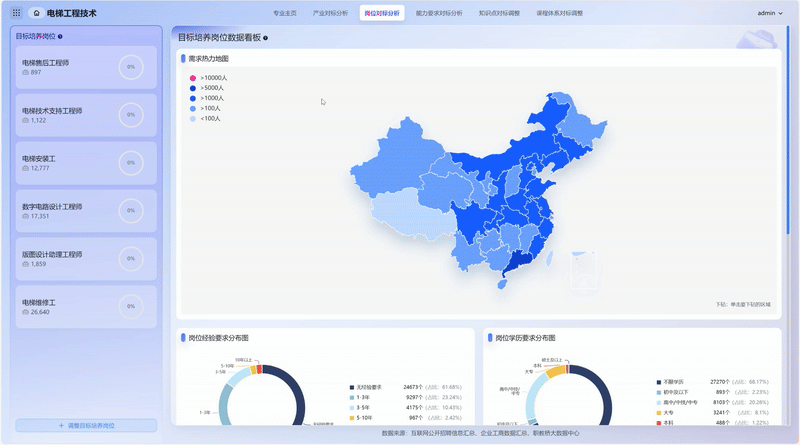Click the 调整目标培养岗位 button
Viewport: 800px width, 445px height.
86,425
